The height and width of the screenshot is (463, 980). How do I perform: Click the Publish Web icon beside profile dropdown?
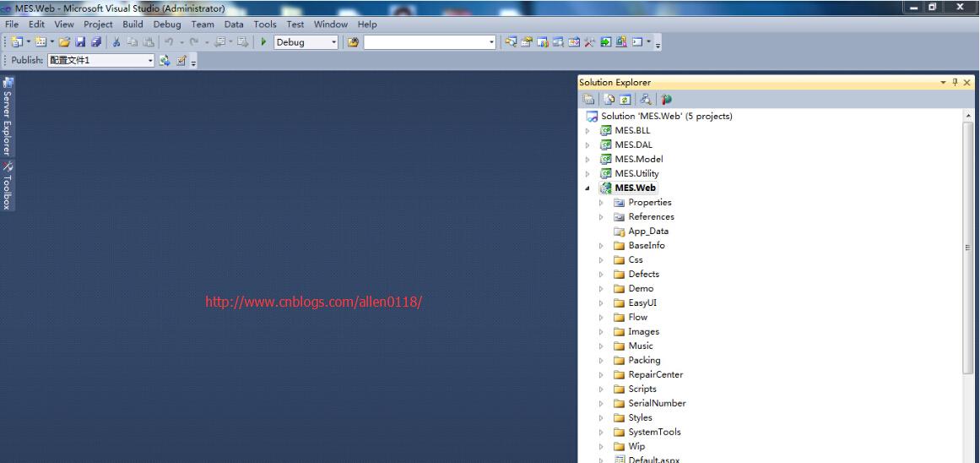[x=165, y=60]
